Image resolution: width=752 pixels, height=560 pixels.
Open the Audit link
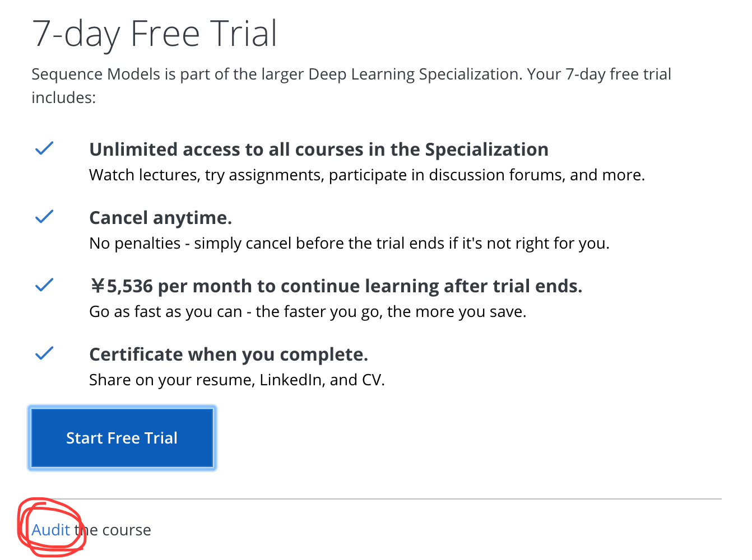point(51,530)
